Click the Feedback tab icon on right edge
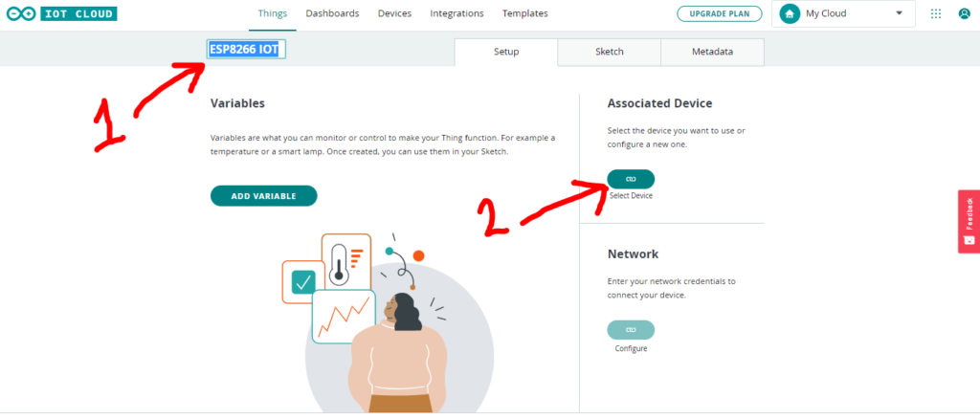 pyautogui.click(x=969, y=240)
